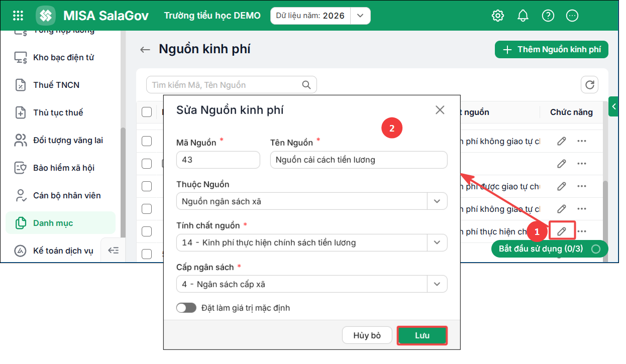
Task: Tick checkbox of 'phí thực hiện ch' row
Action: pyautogui.click(x=147, y=231)
